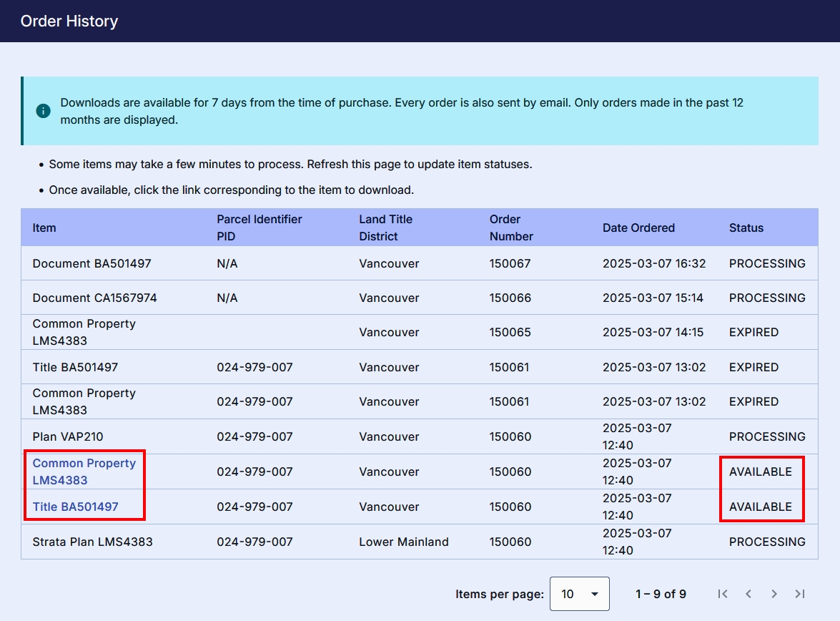Click the 'Items per page:' label
840x621 pixels.
click(499, 594)
